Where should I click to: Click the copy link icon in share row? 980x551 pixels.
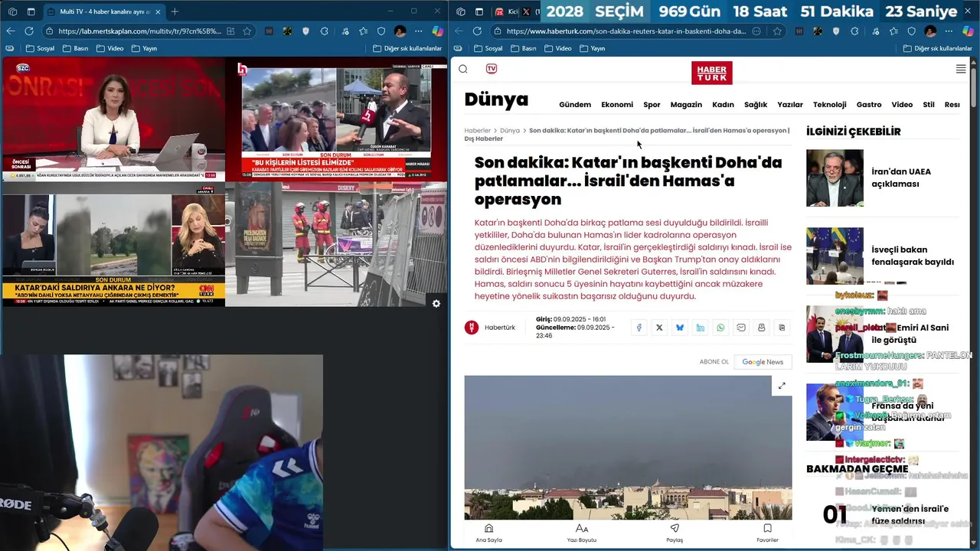coord(782,328)
